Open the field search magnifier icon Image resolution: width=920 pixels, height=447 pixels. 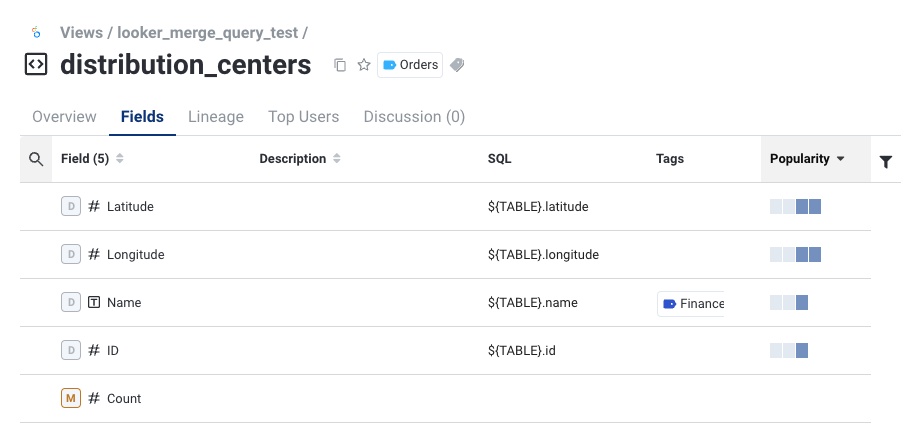(x=36, y=159)
